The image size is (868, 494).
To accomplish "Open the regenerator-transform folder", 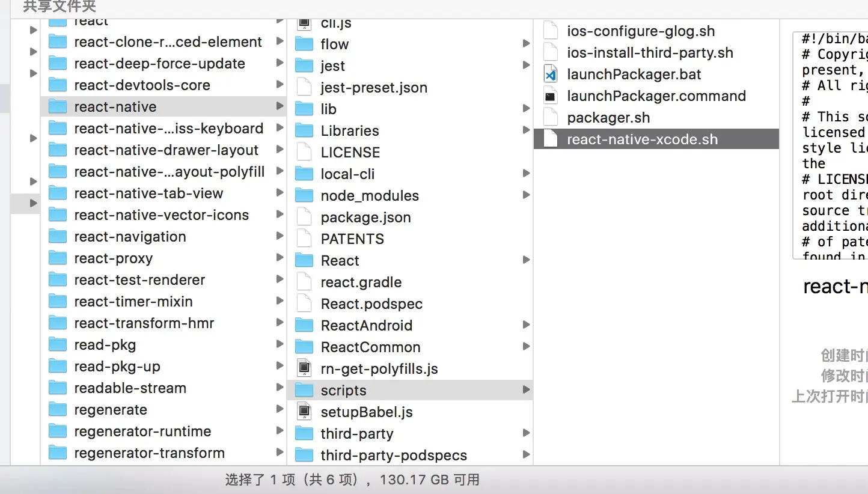I will 164,453.
